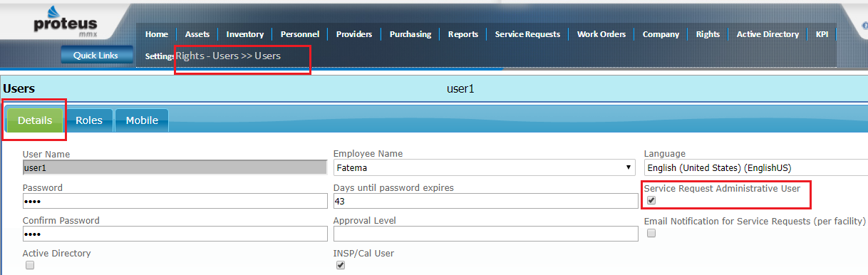The width and height of the screenshot is (868, 275).
Task: Enable Email Notification for Service Requests
Action: pos(651,234)
